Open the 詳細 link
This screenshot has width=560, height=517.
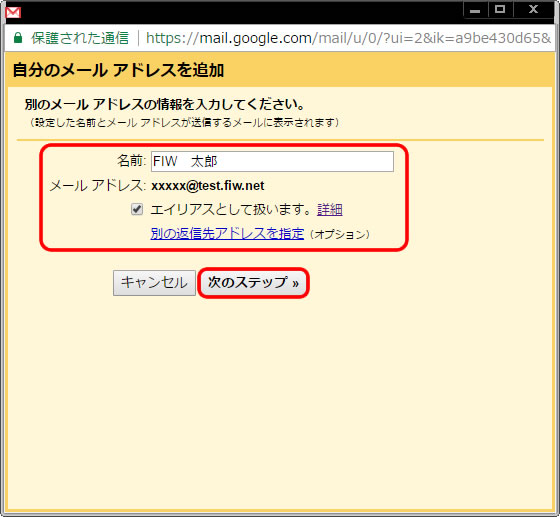coord(330,210)
